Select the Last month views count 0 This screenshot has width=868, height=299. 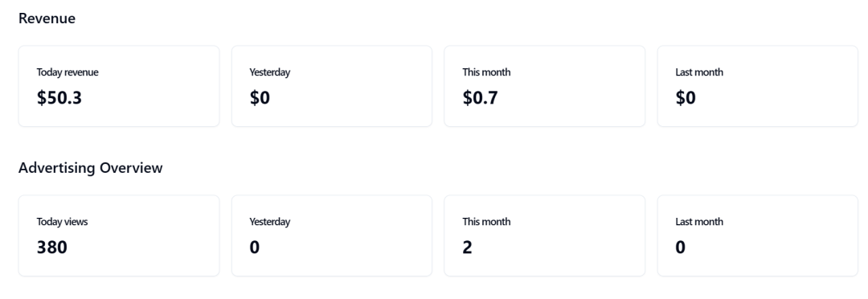click(x=681, y=247)
